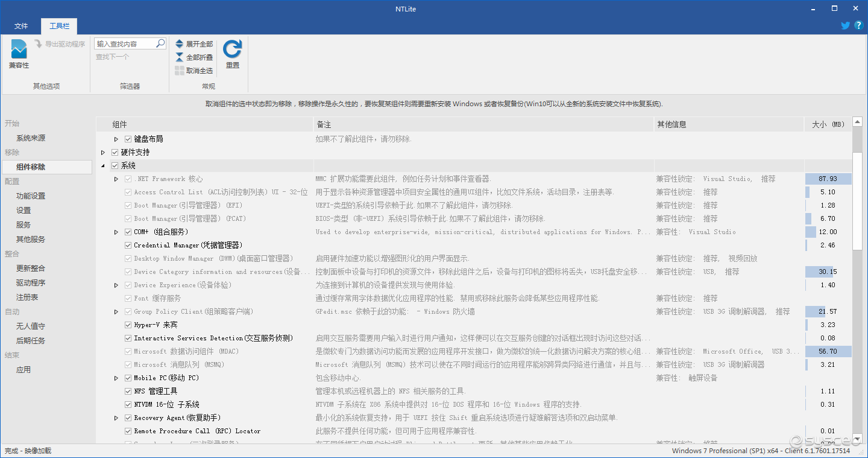This screenshot has width=868, height=458.
Task: Sort by the 大小 (MB) column header
Action: (x=828, y=124)
